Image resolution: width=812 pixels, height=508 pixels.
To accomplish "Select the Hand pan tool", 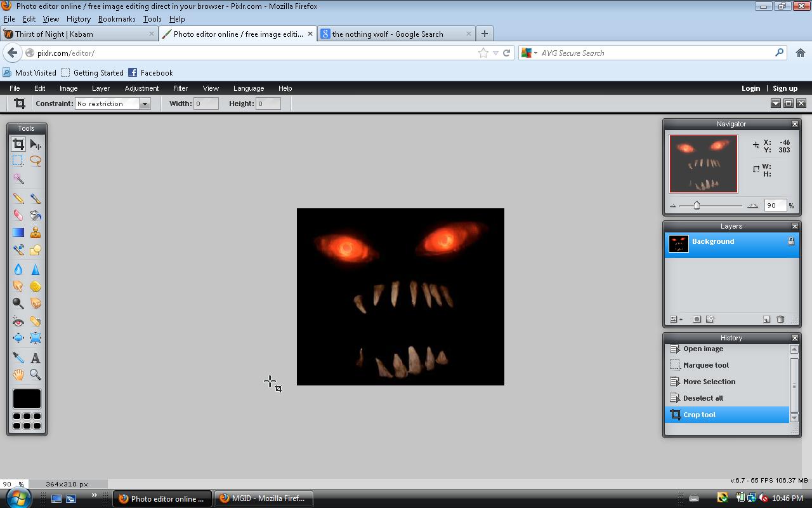I will pos(18,375).
